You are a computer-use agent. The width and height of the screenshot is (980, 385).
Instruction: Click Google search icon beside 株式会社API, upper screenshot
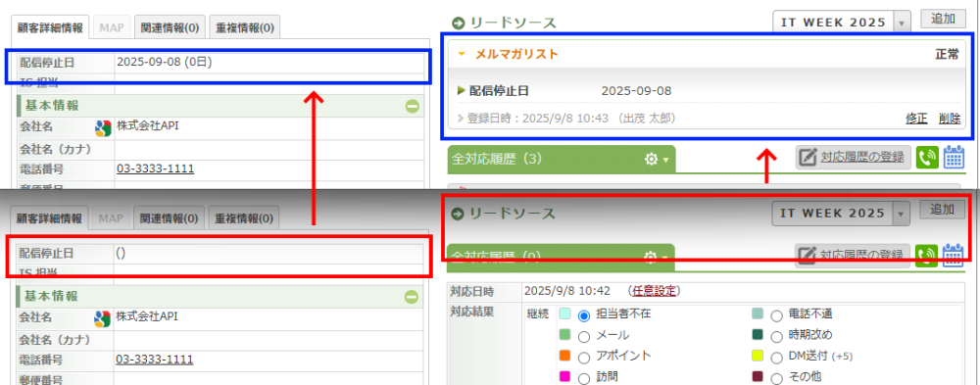[103, 128]
